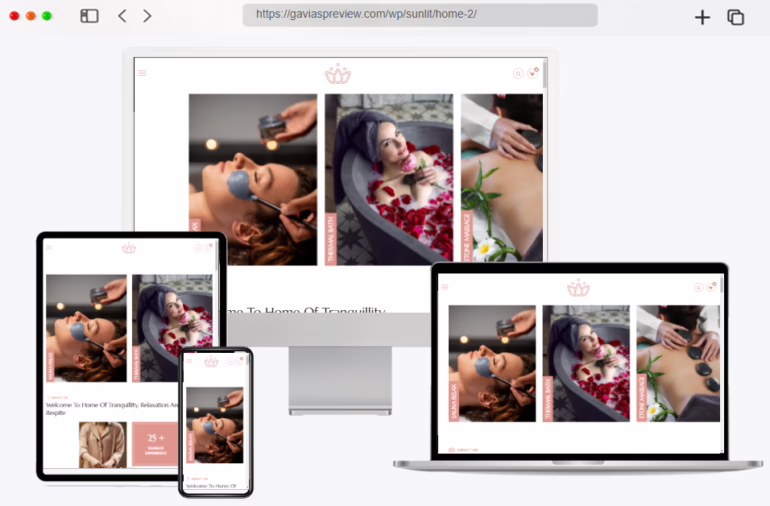The height and width of the screenshot is (506, 770).
Task: Open a new tab with plus icon
Action: pyautogui.click(x=702, y=17)
